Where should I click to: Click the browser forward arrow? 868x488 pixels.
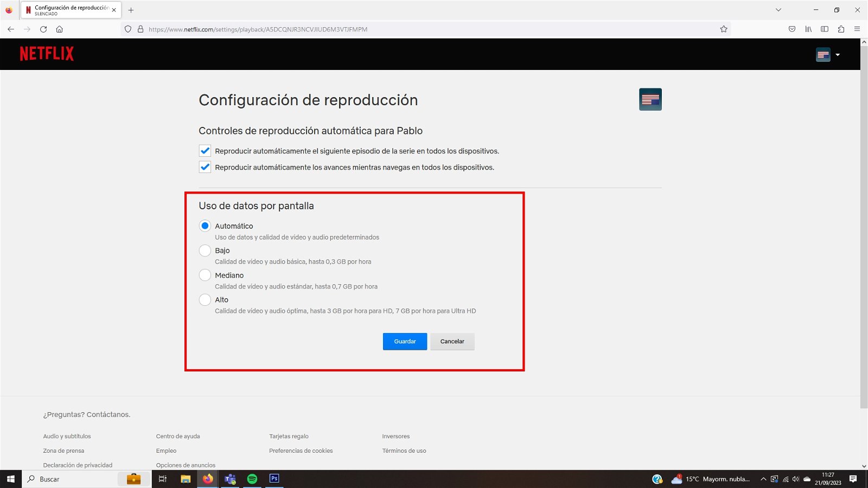(x=27, y=29)
